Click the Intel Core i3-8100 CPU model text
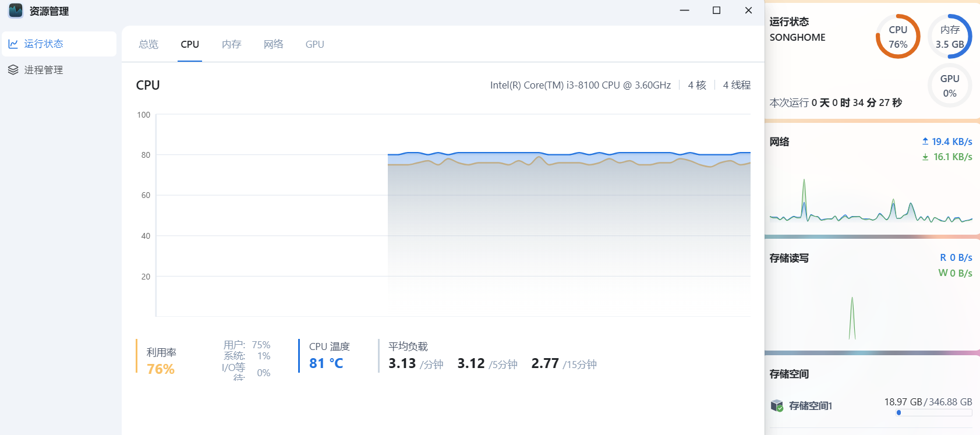 click(x=581, y=85)
